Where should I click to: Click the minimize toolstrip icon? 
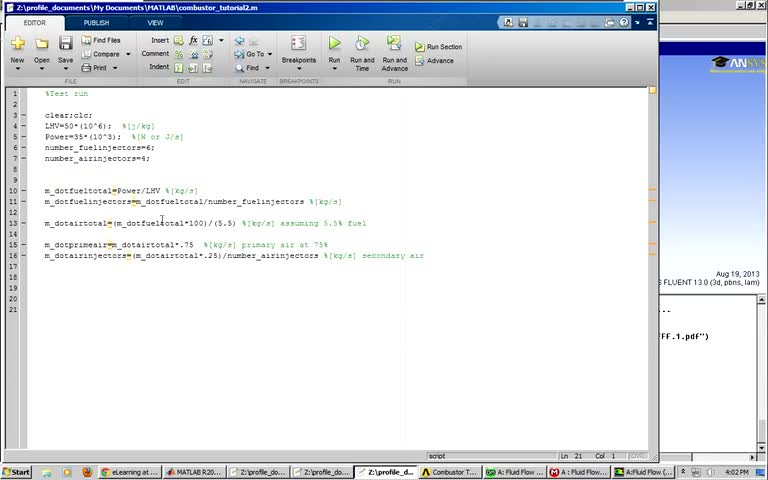(650, 23)
